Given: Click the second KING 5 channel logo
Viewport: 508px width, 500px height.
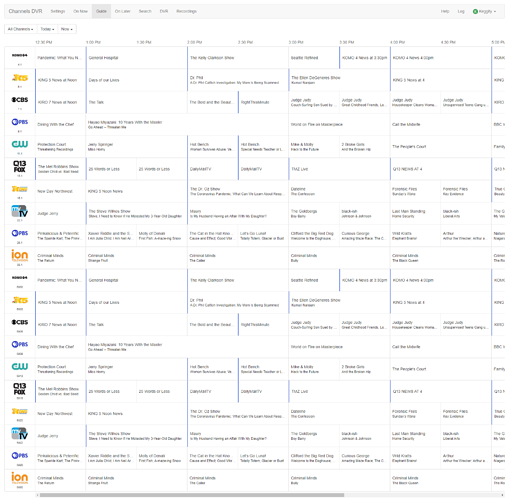Looking at the screenshot, I should (20, 300).
